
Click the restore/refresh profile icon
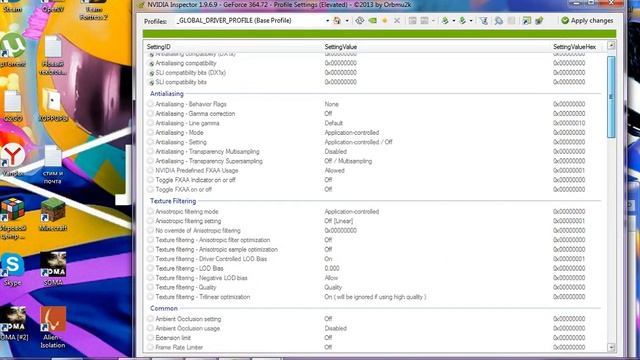360,20
